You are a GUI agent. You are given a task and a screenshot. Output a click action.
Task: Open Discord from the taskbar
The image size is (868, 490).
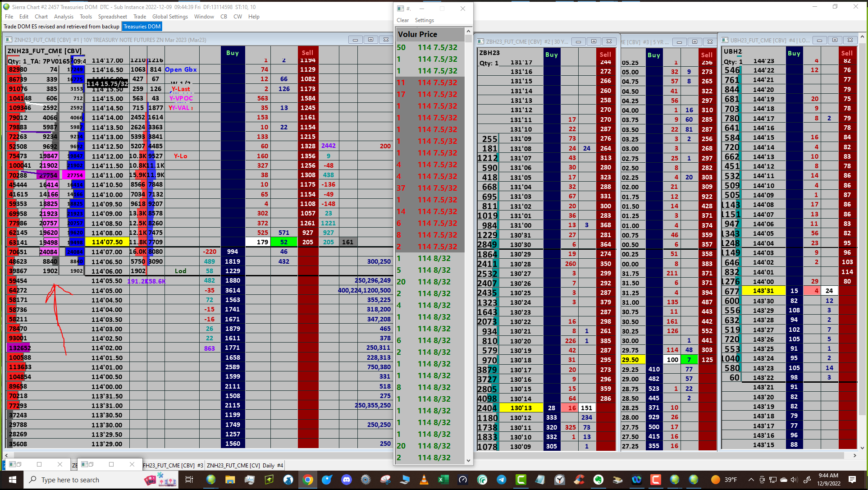coord(346,480)
